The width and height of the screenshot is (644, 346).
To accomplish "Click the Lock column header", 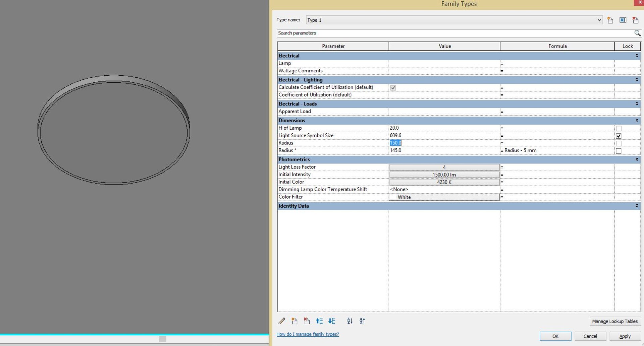I will pyautogui.click(x=628, y=46).
